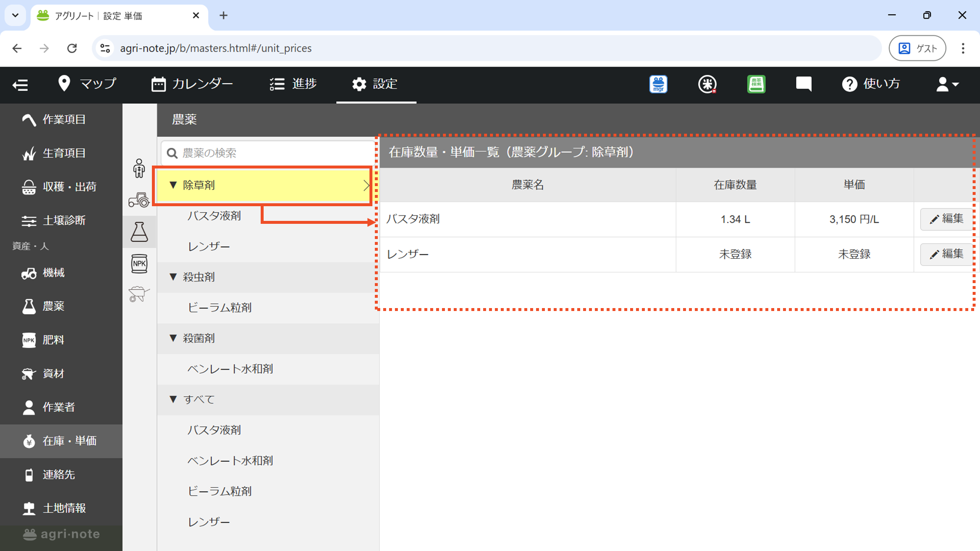Click the 3,150 円/L unit price cell

[x=854, y=219]
